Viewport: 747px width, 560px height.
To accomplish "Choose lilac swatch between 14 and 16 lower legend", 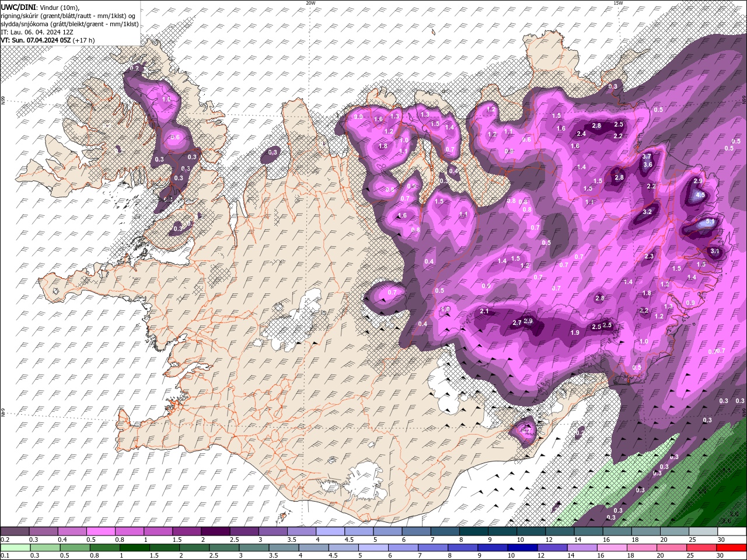I will click(x=582, y=547).
